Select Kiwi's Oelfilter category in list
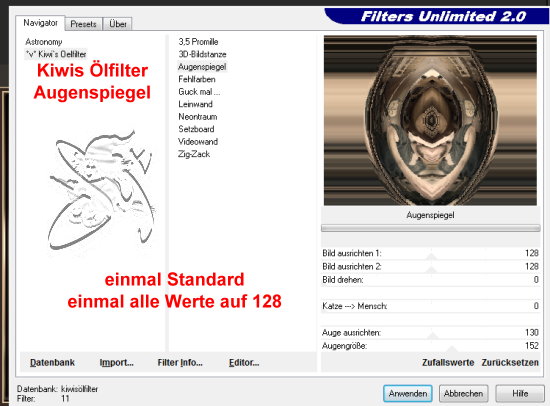The height and width of the screenshot is (406, 550). (x=56, y=54)
